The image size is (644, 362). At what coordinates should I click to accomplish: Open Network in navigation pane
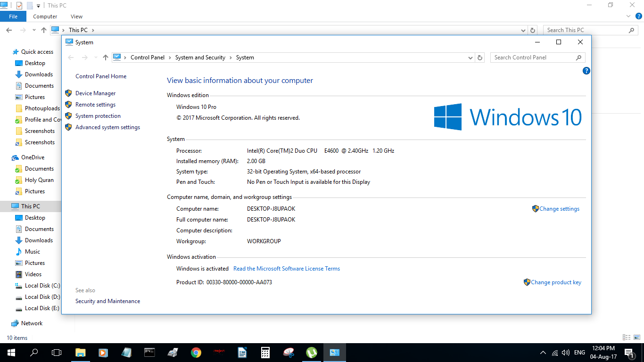32,323
